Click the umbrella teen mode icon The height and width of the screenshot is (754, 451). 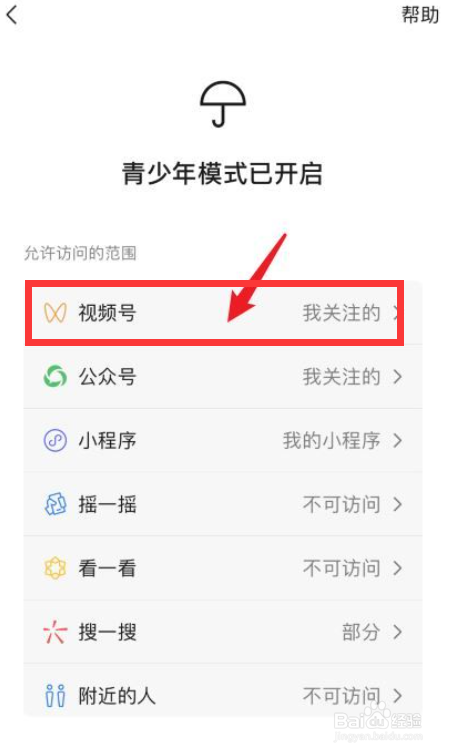click(223, 104)
